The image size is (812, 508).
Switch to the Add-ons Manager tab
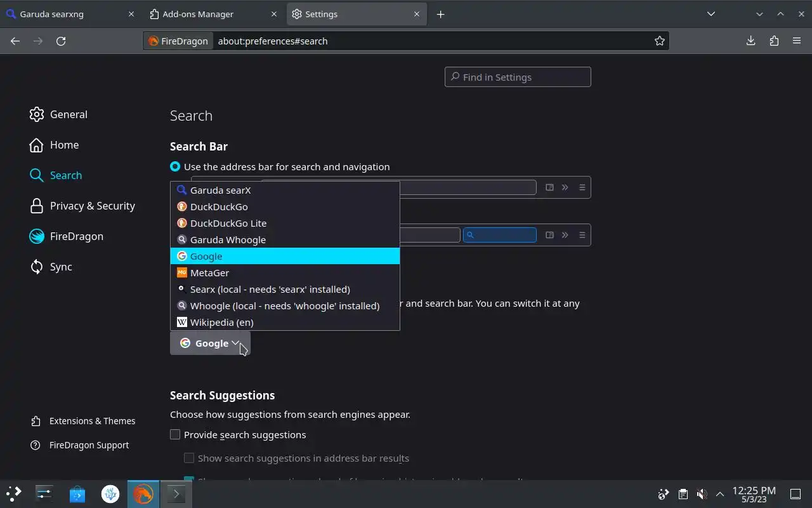(213, 14)
